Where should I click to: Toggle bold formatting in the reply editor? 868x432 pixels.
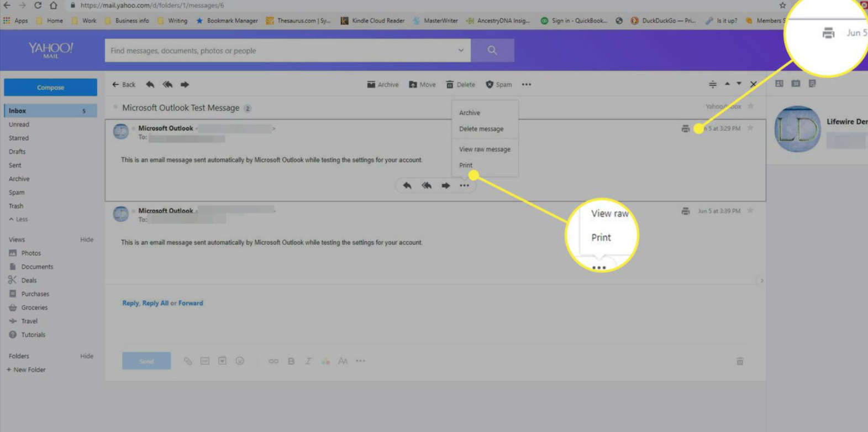(x=291, y=361)
